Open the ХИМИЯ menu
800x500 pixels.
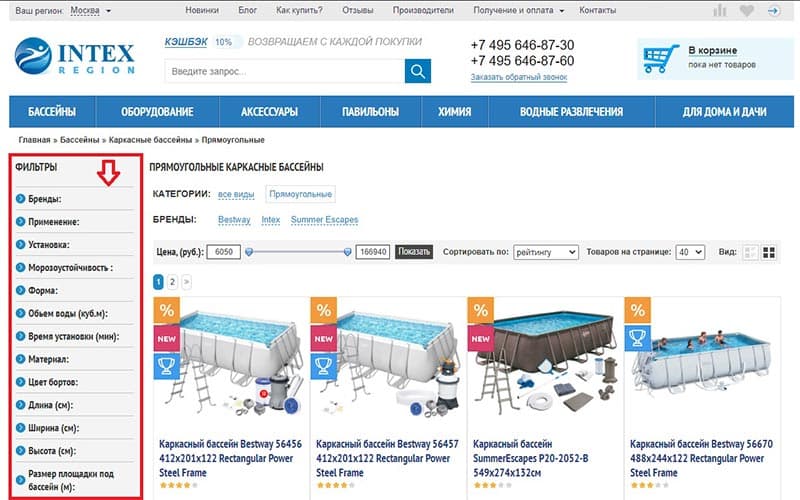(455, 112)
